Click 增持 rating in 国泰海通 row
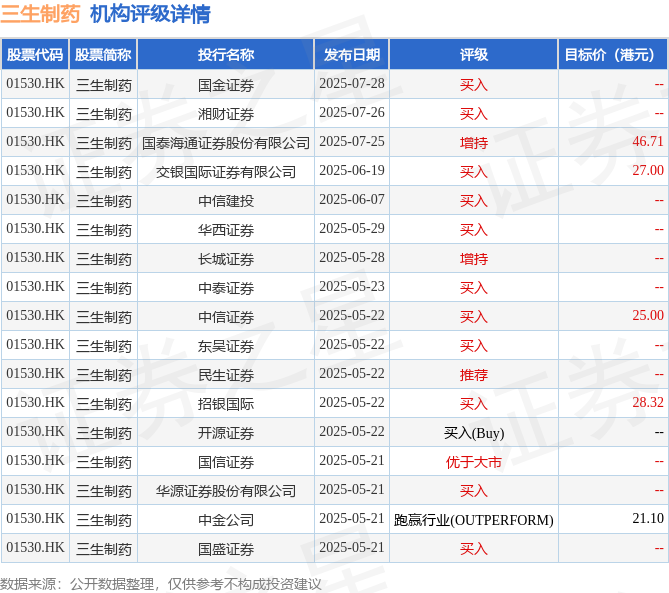Screen dimensions: 669x593 pyautogui.click(x=474, y=143)
